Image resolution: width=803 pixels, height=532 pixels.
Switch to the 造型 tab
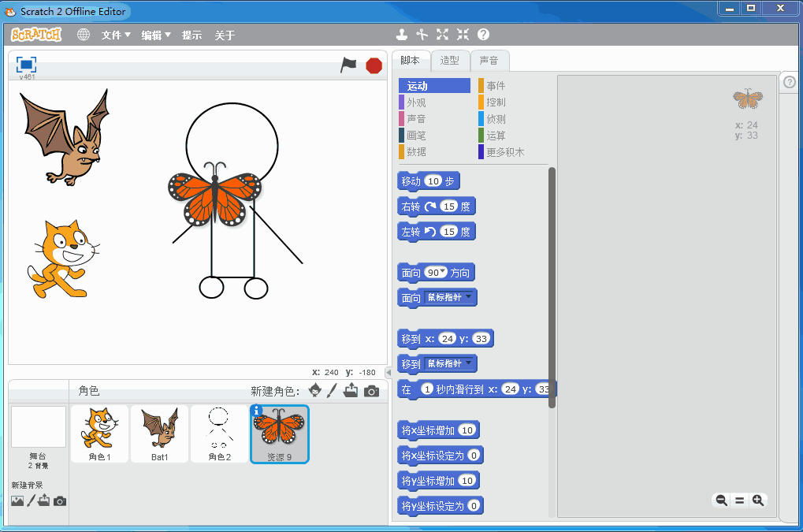pyautogui.click(x=450, y=61)
